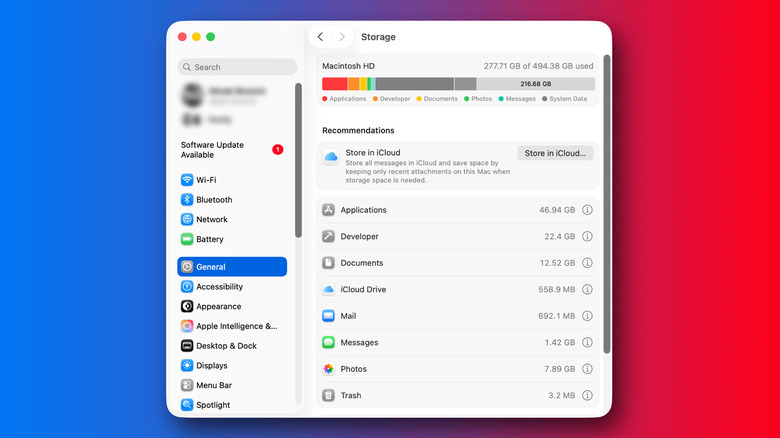Screen dimensions: 780x438
Task: Click the Developer row label
Action: (x=359, y=236)
